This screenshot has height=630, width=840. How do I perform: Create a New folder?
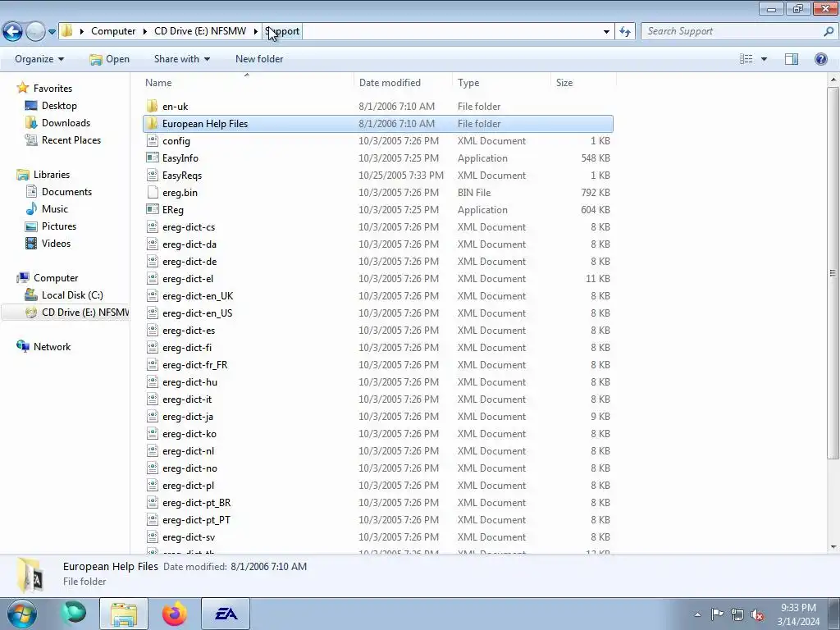[259, 59]
